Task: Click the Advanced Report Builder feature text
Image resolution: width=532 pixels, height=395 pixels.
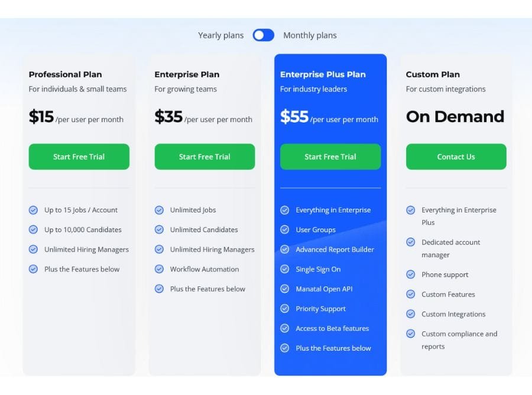Action: (x=335, y=250)
